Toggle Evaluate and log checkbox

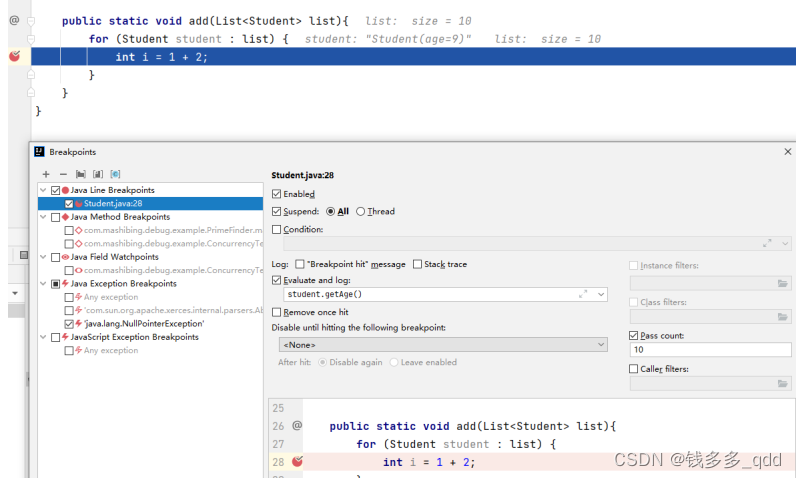277,280
